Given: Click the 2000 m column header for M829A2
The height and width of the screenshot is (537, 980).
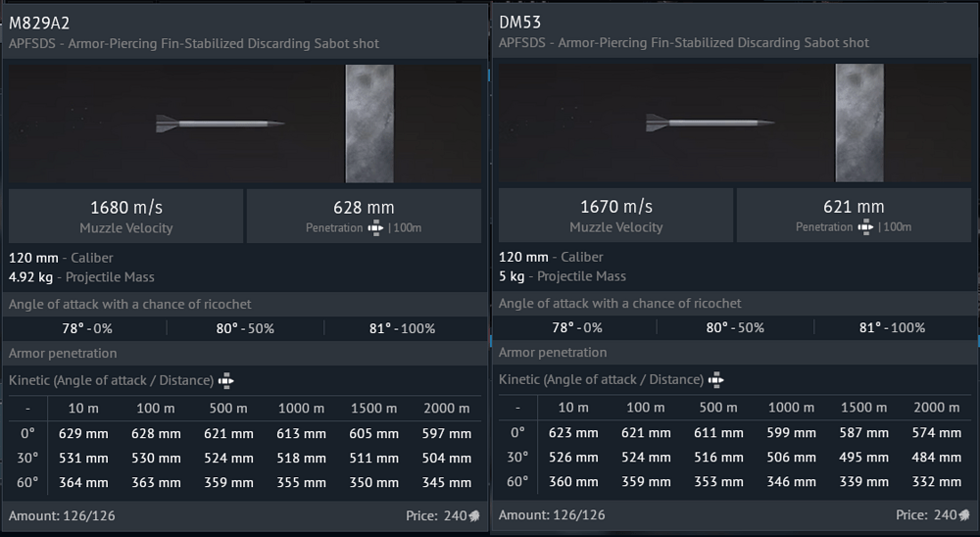Looking at the screenshot, I should tap(447, 408).
